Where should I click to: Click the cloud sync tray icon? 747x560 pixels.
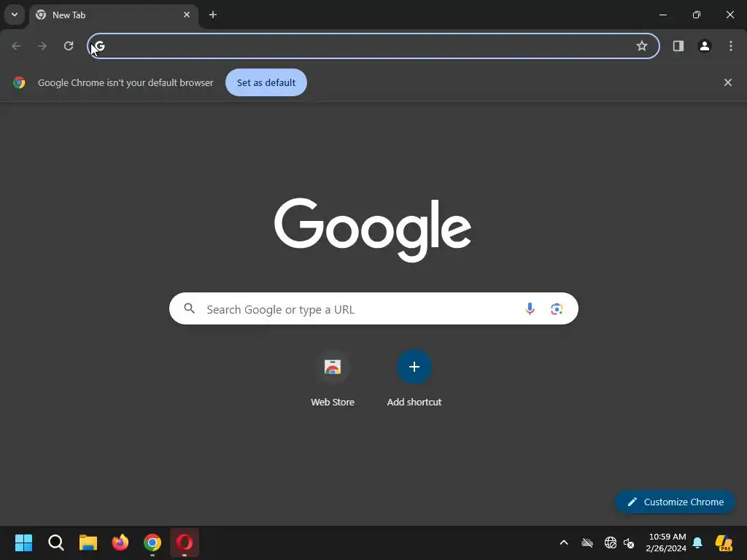click(x=587, y=542)
